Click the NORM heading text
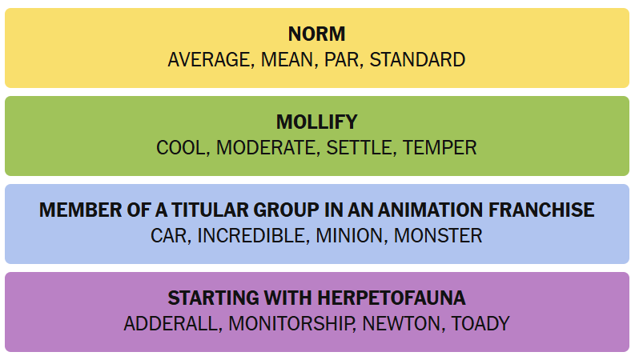The height and width of the screenshot is (364, 635). click(316, 34)
